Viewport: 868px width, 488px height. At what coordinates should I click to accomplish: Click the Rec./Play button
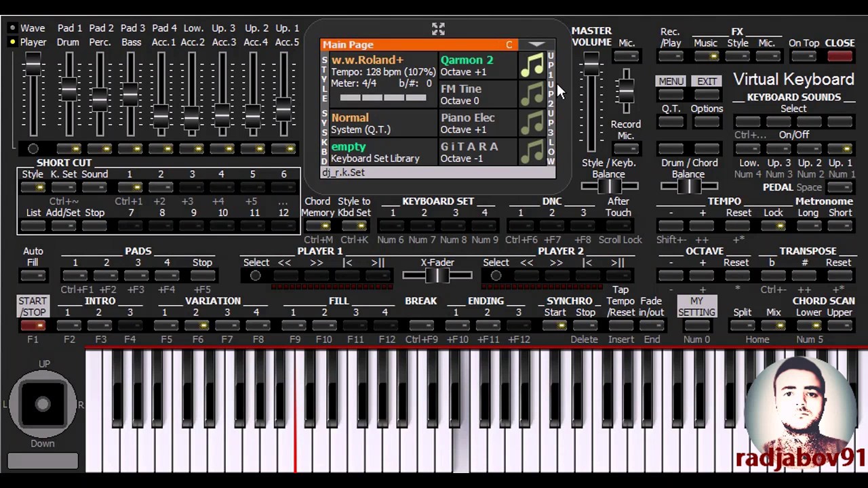pos(671,57)
